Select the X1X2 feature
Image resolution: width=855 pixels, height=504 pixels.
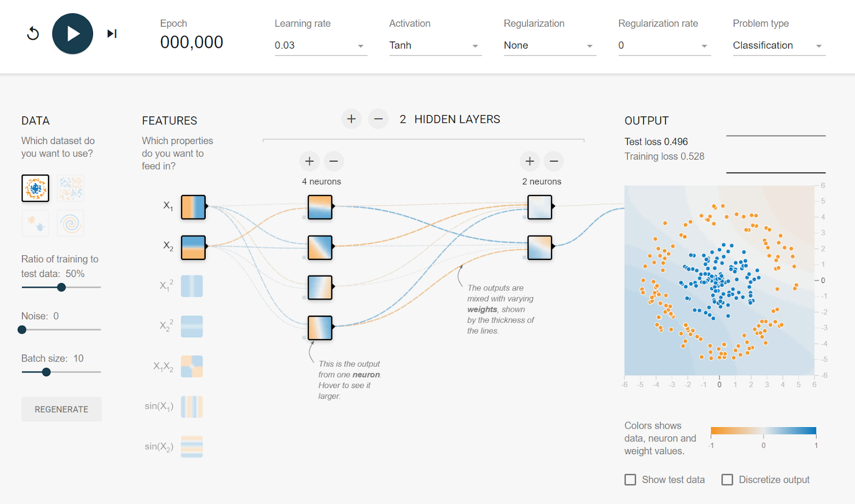point(192,366)
